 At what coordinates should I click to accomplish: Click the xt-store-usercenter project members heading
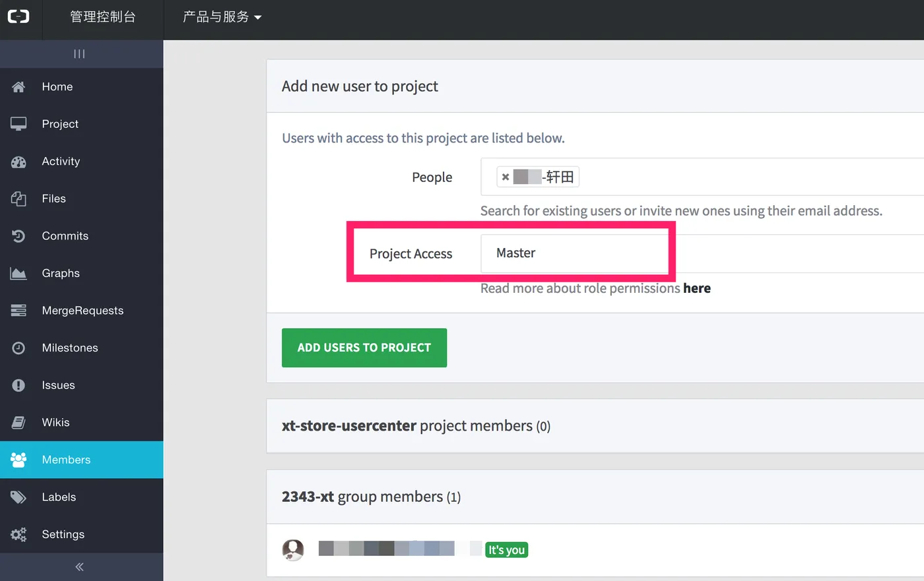[x=416, y=426]
